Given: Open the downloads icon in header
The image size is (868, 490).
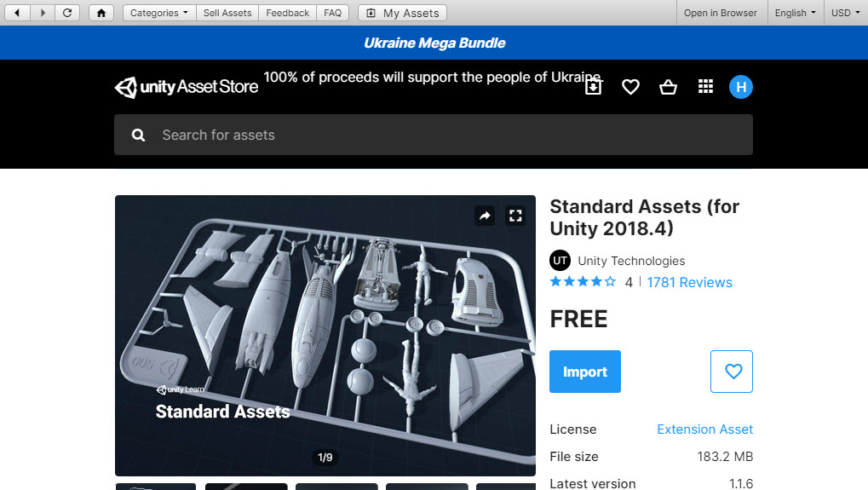Looking at the screenshot, I should 594,87.
